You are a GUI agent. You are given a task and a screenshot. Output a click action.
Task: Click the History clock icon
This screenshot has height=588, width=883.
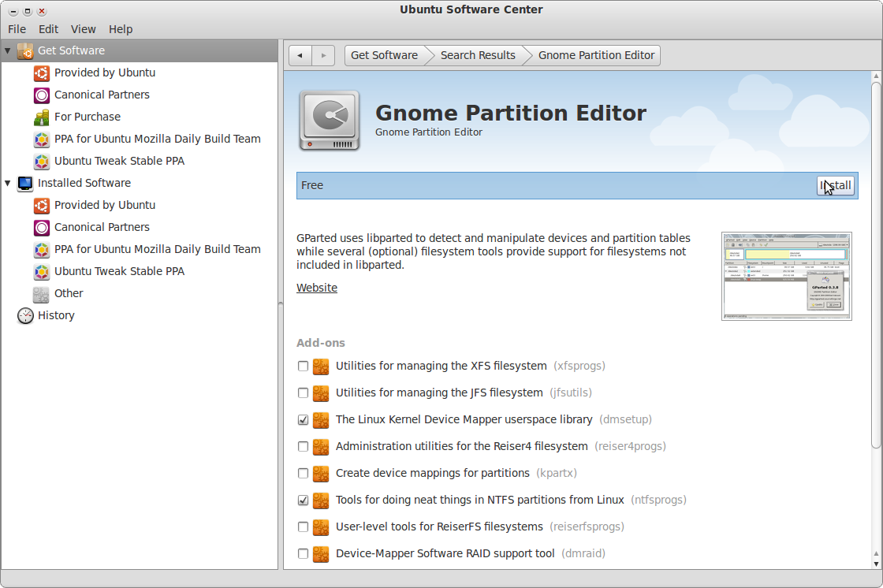[x=25, y=316]
